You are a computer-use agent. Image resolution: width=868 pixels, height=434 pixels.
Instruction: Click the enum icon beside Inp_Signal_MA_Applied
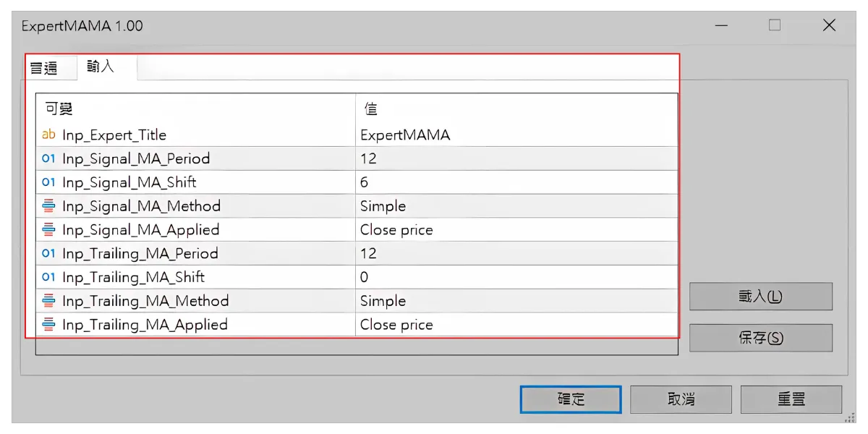[48, 230]
